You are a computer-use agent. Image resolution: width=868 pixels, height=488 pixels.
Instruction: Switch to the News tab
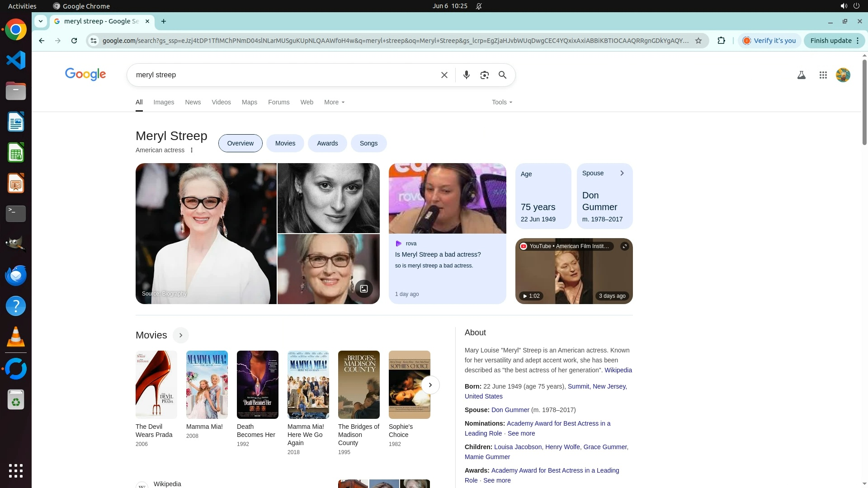tap(193, 102)
